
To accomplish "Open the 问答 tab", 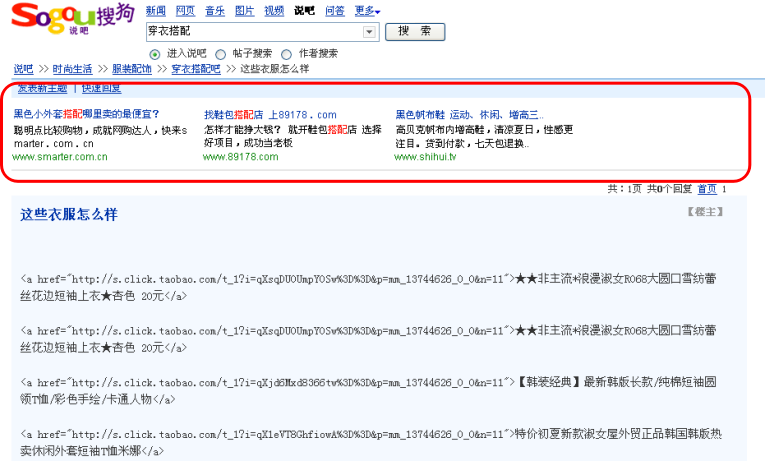I will click(335, 11).
